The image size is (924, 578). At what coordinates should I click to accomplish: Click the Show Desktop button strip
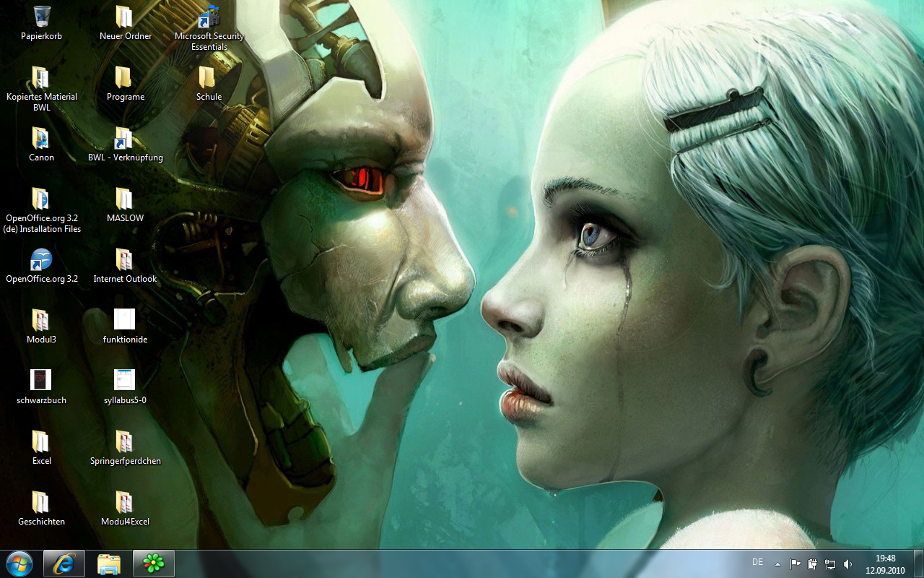pos(918,564)
